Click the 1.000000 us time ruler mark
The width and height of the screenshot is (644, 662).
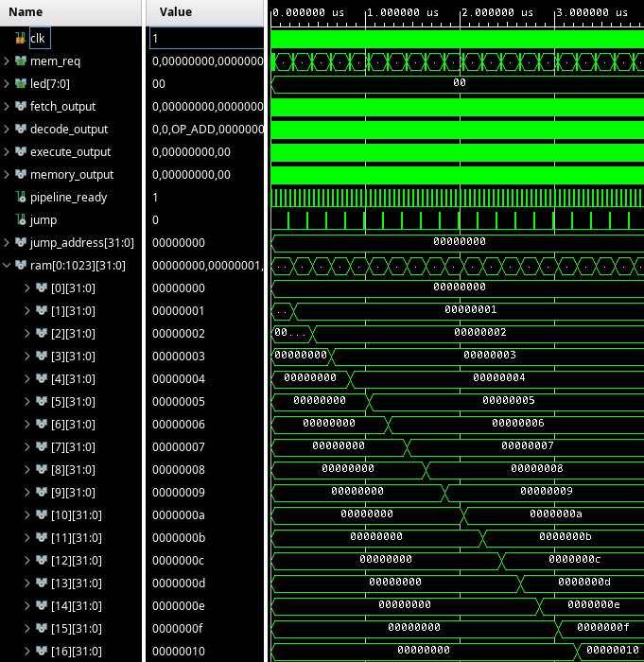403,12
